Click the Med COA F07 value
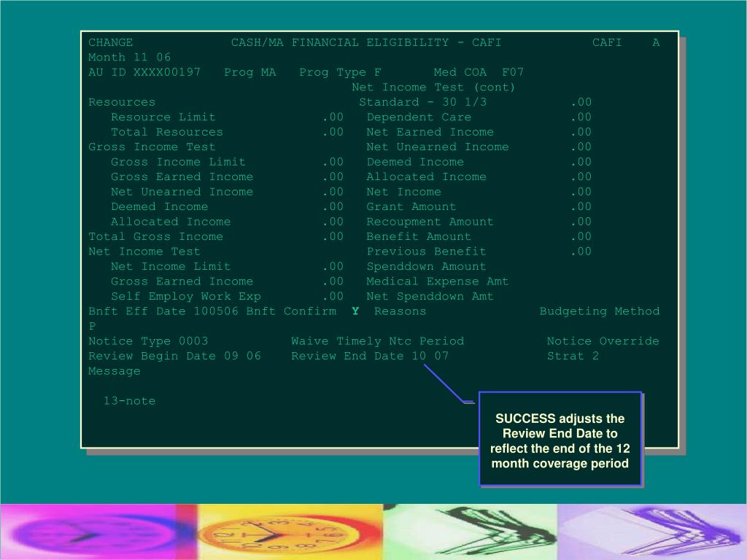This screenshot has width=747, height=560. pyautogui.click(x=513, y=72)
